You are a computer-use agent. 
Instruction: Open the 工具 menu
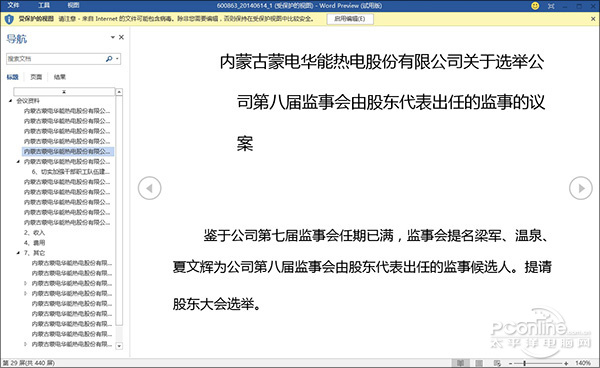(44, 5)
